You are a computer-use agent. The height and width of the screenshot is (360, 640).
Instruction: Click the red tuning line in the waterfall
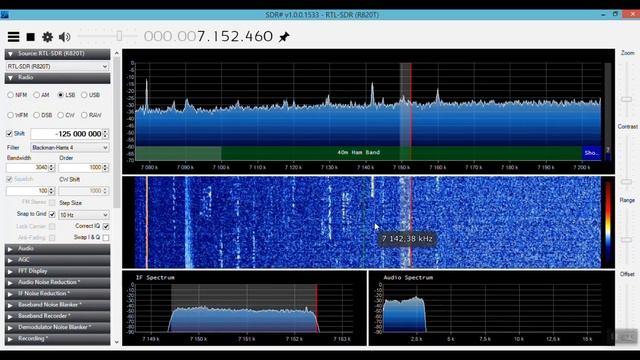pos(411,222)
